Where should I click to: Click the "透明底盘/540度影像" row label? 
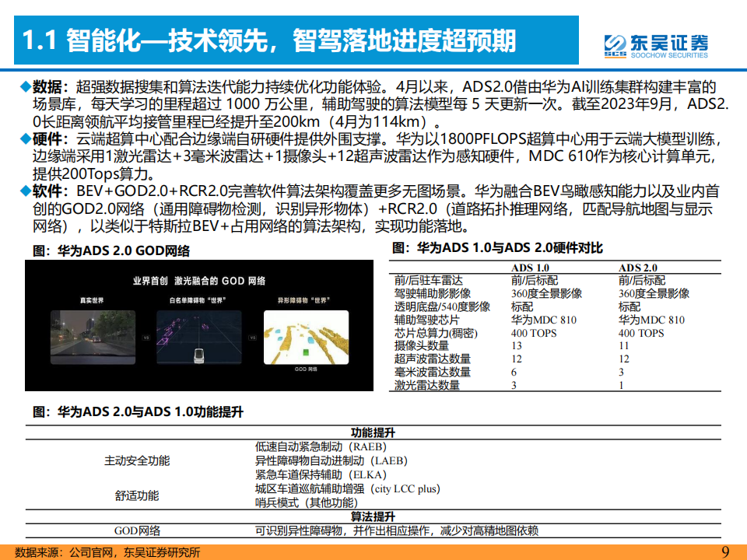[442, 306]
